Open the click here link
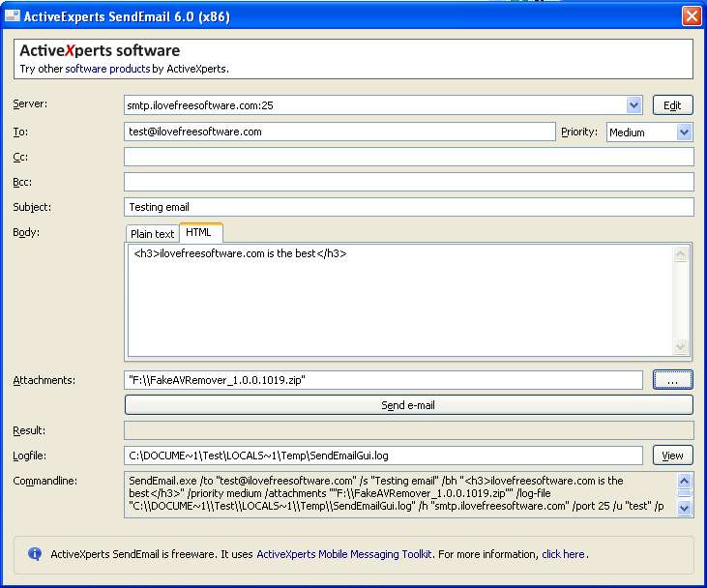 click(563, 554)
